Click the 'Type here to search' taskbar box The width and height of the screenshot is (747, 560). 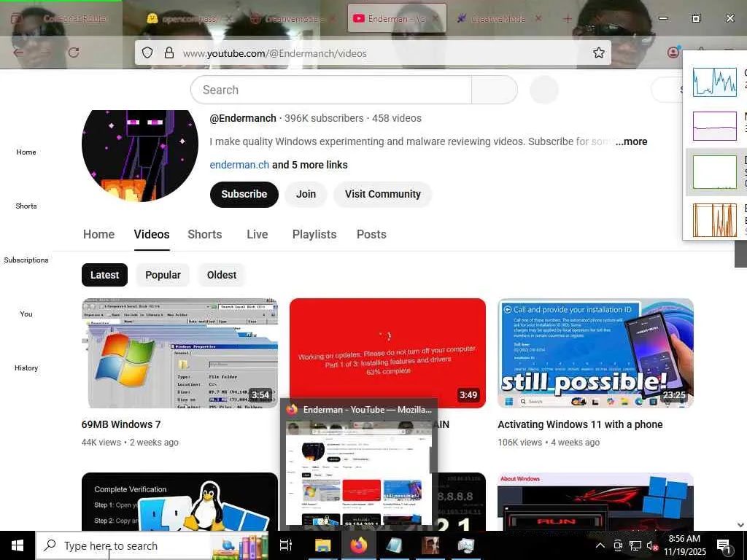click(152, 545)
